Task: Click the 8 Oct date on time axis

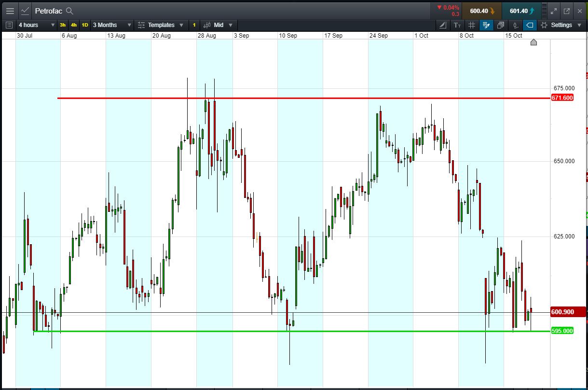Action: tap(466, 36)
